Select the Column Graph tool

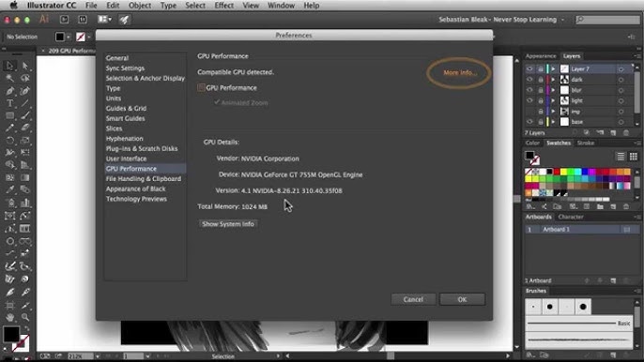click(x=25, y=203)
